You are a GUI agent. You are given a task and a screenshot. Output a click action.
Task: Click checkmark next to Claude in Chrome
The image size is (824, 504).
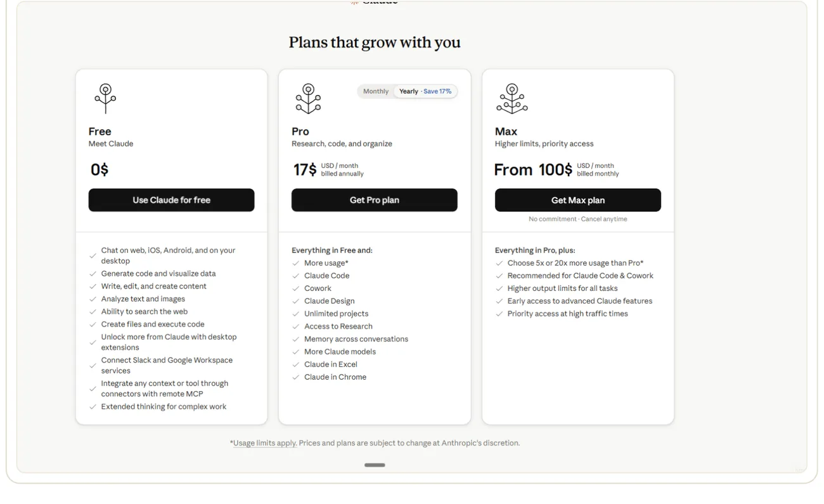(295, 377)
